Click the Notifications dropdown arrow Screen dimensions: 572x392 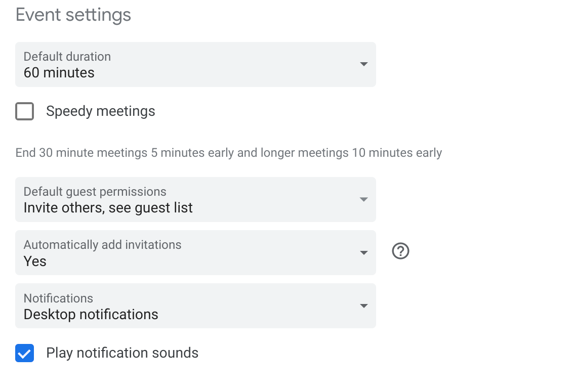363,306
